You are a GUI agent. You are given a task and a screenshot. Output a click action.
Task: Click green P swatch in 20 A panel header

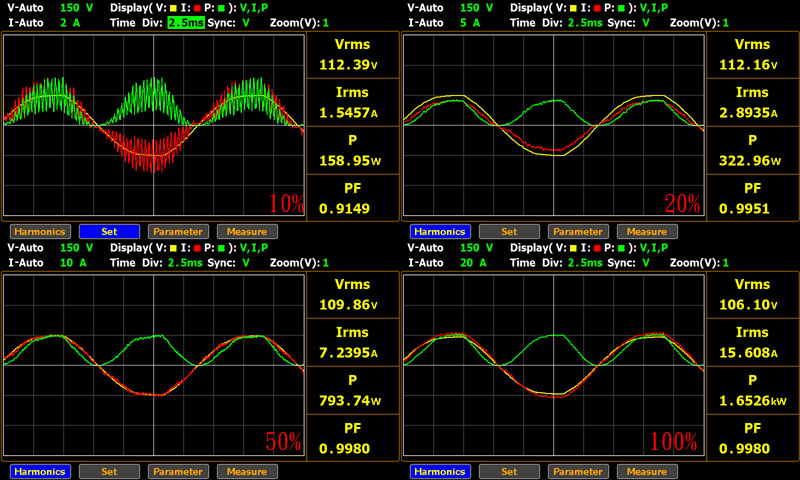(621, 248)
